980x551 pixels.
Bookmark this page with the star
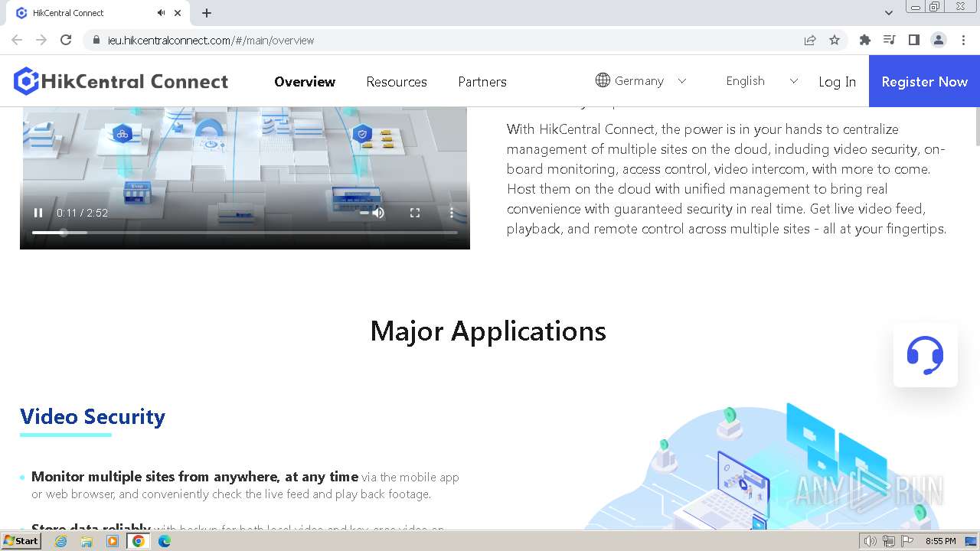pyautogui.click(x=835, y=40)
